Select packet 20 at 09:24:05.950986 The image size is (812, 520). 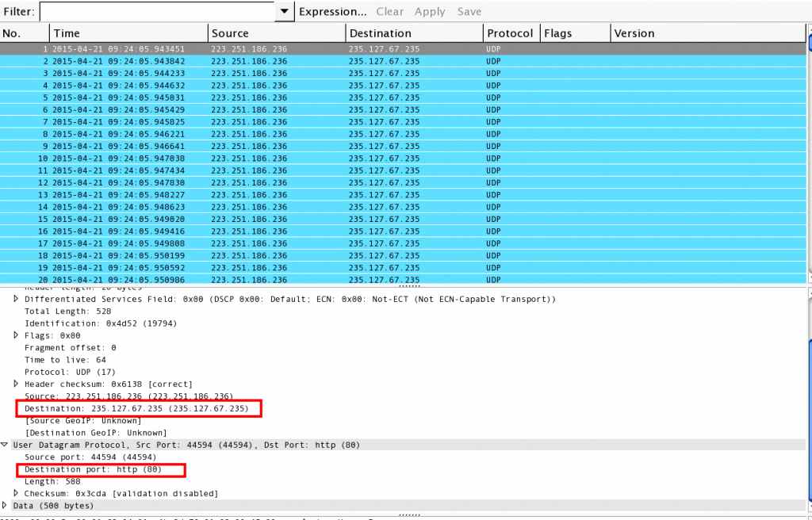coord(403,280)
